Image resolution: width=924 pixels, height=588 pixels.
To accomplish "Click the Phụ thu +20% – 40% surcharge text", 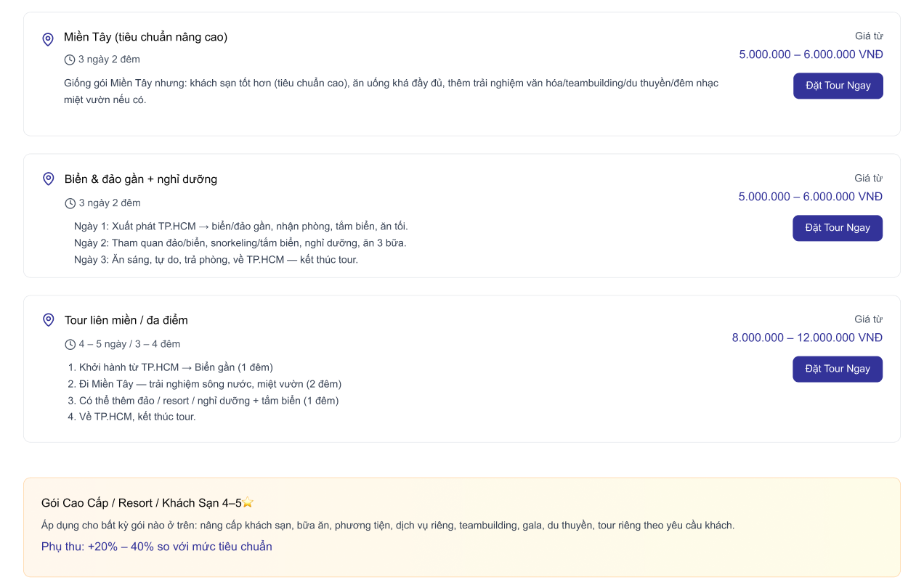I will pyautogui.click(x=156, y=547).
